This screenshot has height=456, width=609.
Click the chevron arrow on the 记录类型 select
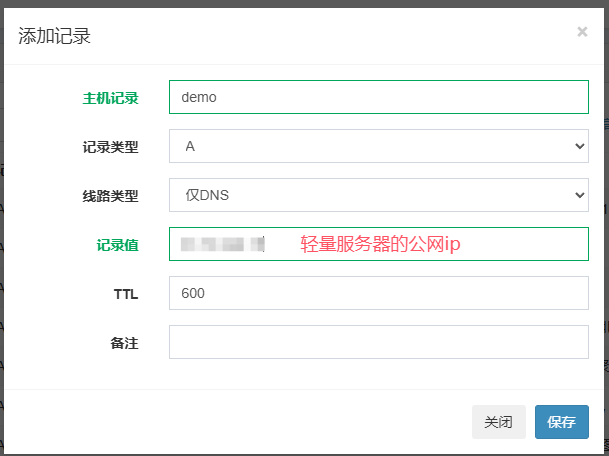pyautogui.click(x=578, y=146)
